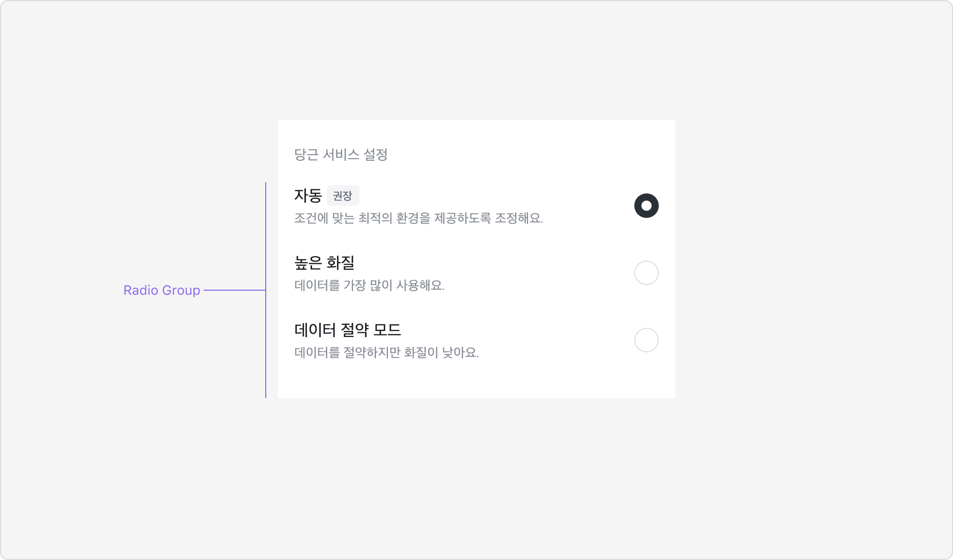Click the filled radio indicator next to 자동
The height and width of the screenshot is (560, 953).
coord(646,206)
